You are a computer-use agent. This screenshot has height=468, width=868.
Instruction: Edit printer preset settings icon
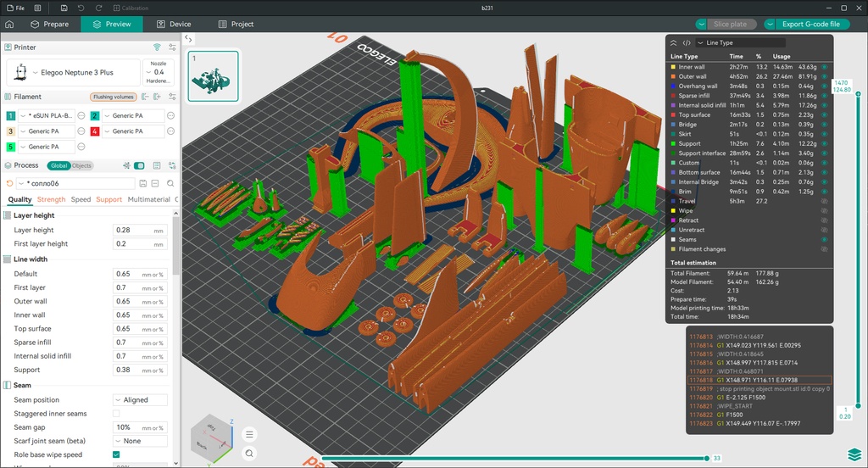(172, 47)
